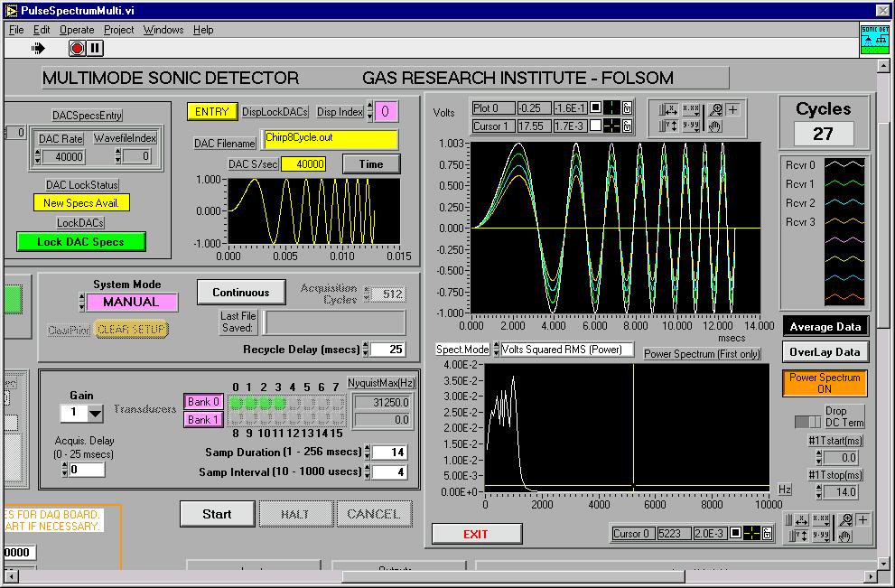
Task: Toggle transducer channel 0 LED
Action: (236, 403)
